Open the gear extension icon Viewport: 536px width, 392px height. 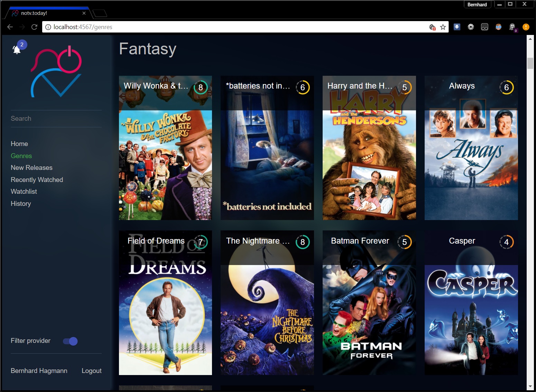[471, 27]
